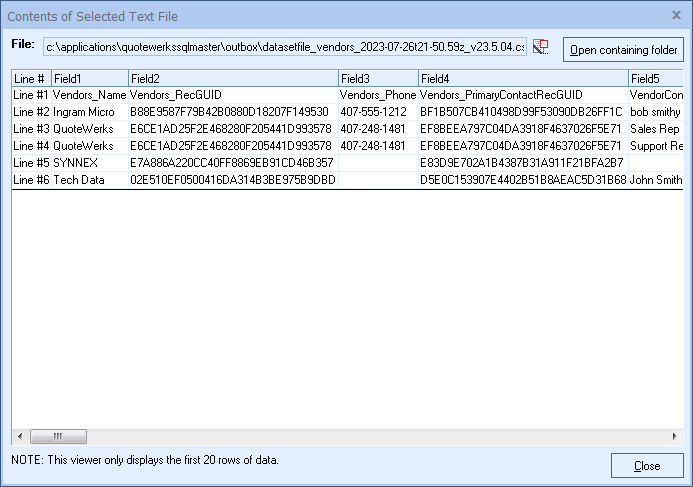Close the dialog with the X button
Viewport: 693px width, 487px height.
(676, 15)
